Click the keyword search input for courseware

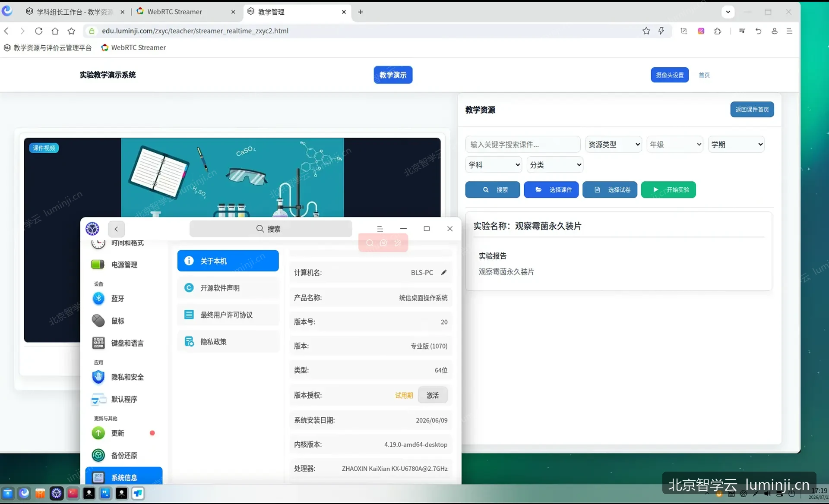tap(522, 145)
